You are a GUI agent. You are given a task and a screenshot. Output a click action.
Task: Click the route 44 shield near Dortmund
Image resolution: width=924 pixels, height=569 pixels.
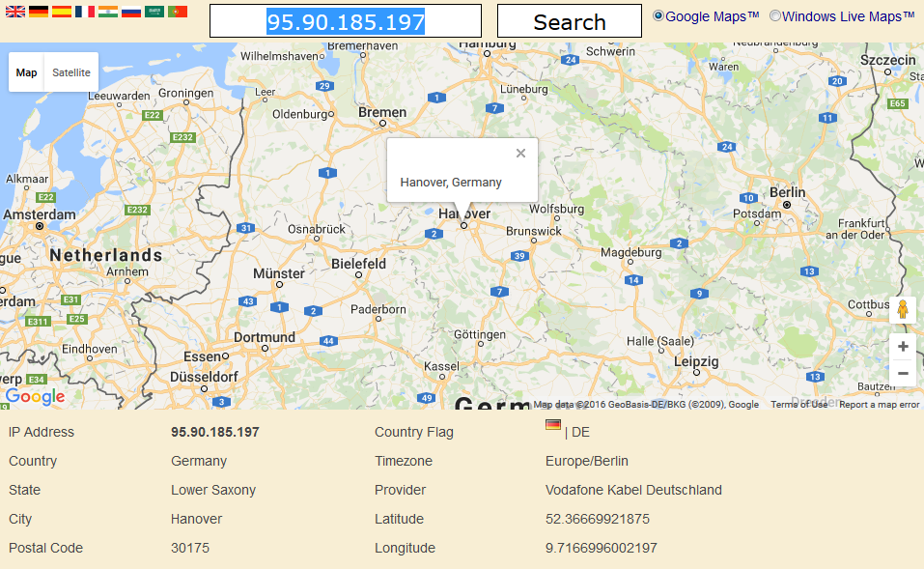tap(329, 341)
